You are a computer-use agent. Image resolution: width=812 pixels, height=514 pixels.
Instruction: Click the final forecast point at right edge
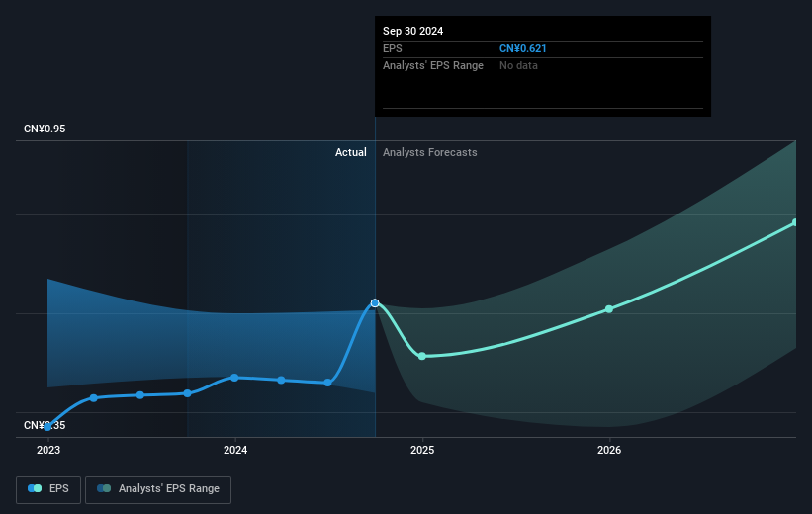tap(795, 222)
